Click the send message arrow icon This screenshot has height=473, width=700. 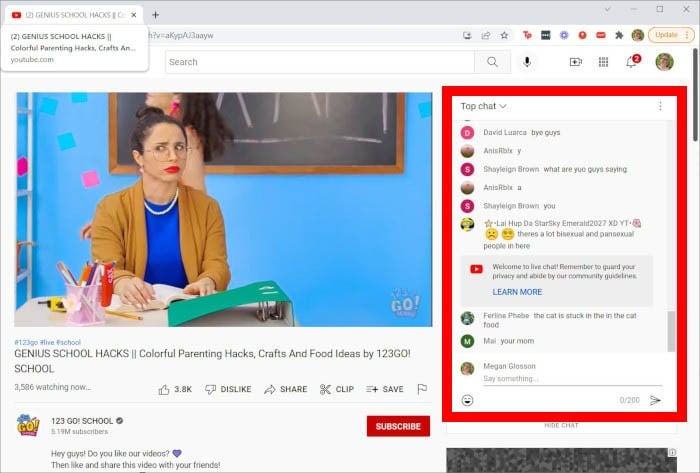point(655,400)
